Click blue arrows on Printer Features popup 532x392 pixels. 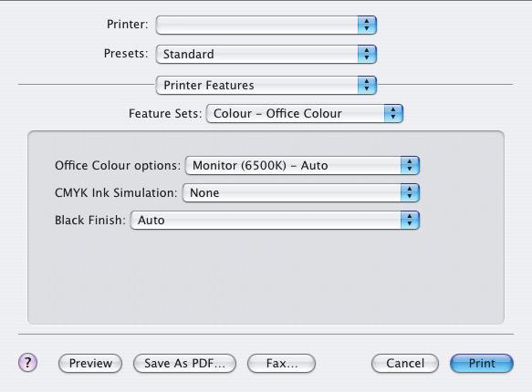click(367, 85)
